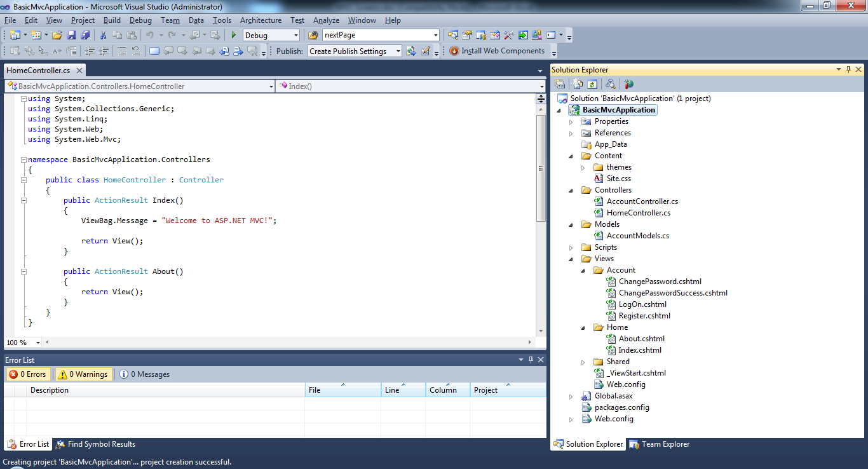Click the Publish Web globe icon
868x469 pixels.
tap(411, 51)
